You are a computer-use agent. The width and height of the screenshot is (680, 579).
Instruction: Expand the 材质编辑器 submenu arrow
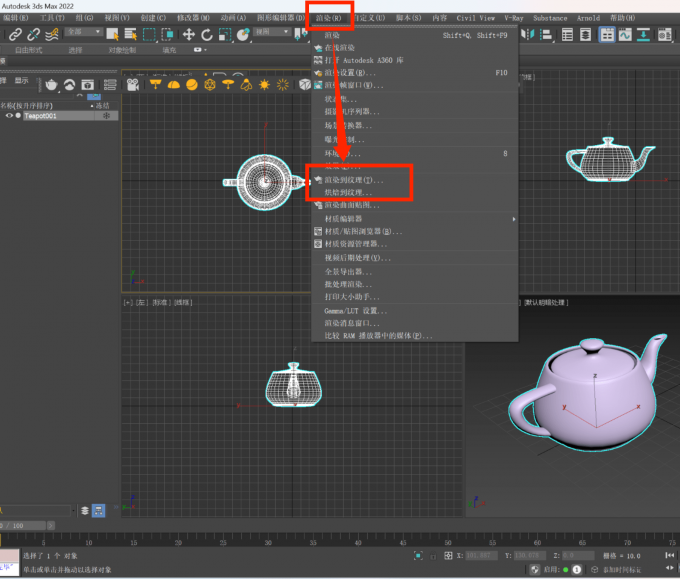(x=513, y=219)
